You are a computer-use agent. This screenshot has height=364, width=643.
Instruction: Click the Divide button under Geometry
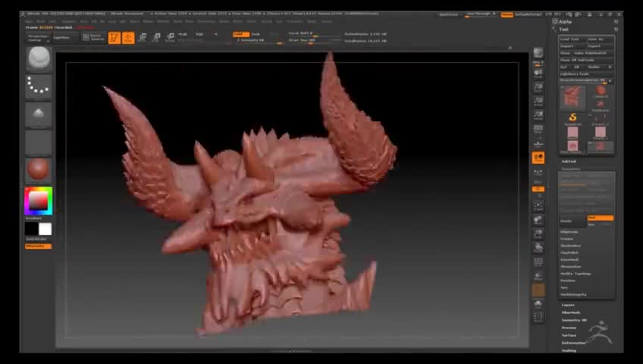pyautogui.click(x=573, y=221)
